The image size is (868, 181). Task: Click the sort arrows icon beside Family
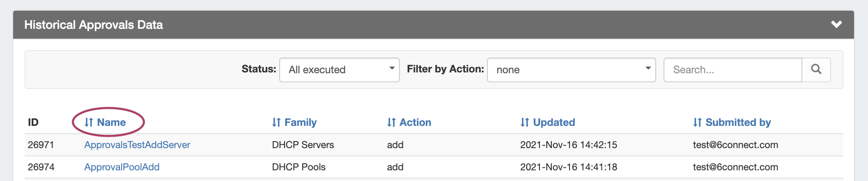tap(276, 122)
